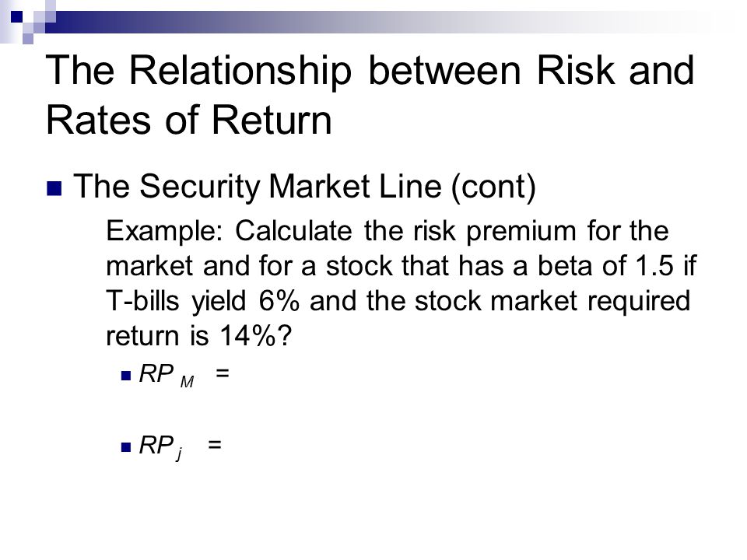Click the text 'T-bills yield 6%'

pos(202,302)
